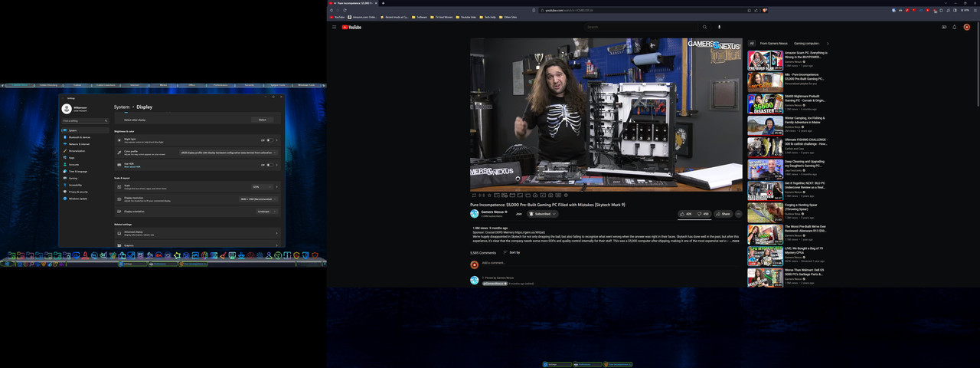Viewport: 980px width, 368px height.
Task: Open System category in Settings sidebar
Action: click(x=85, y=130)
